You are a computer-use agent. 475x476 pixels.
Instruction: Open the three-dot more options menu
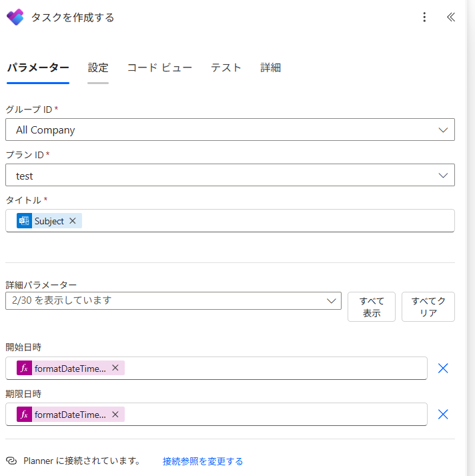424,17
